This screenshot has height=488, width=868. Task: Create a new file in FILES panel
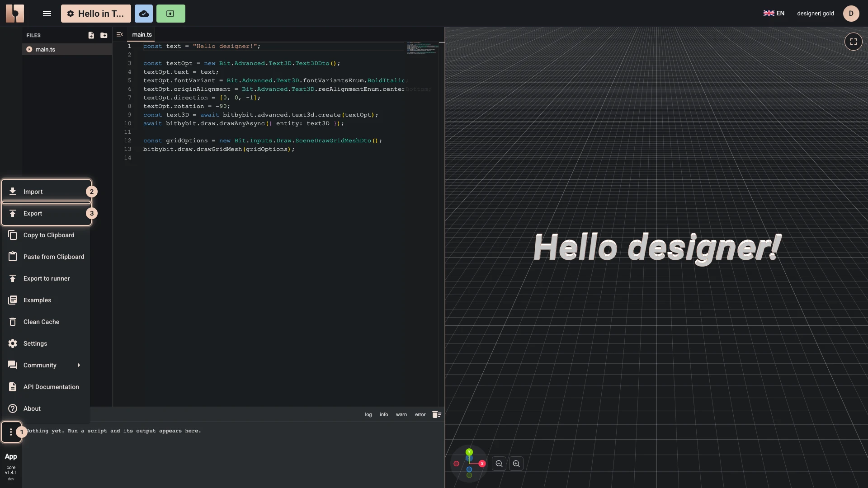[91, 35]
